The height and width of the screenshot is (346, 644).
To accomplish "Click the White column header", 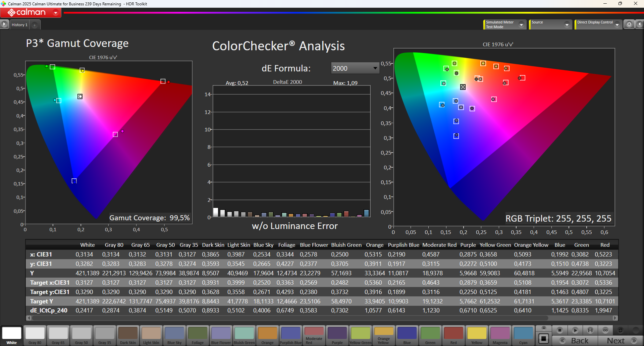I will coord(88,245).
